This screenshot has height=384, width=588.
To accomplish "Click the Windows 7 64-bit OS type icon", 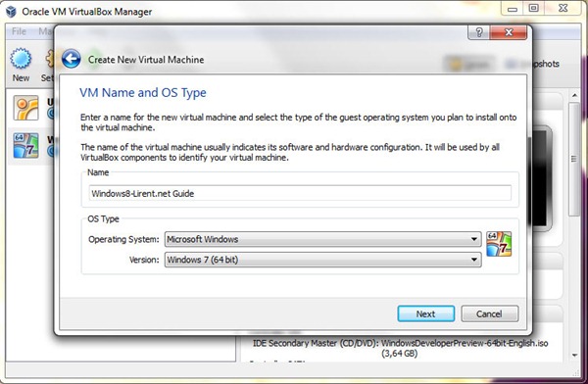I will [x=499, y=244].
